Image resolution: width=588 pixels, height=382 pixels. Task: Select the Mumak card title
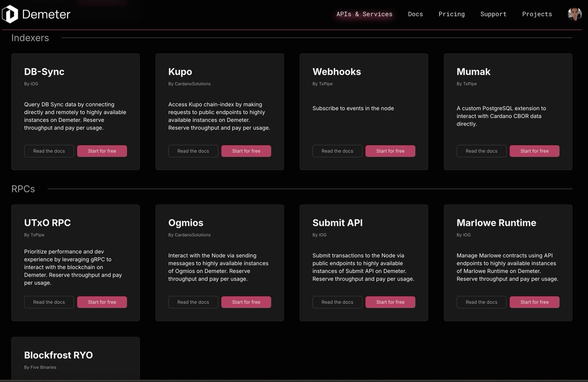pyautogui.click(x=473, y=72)
